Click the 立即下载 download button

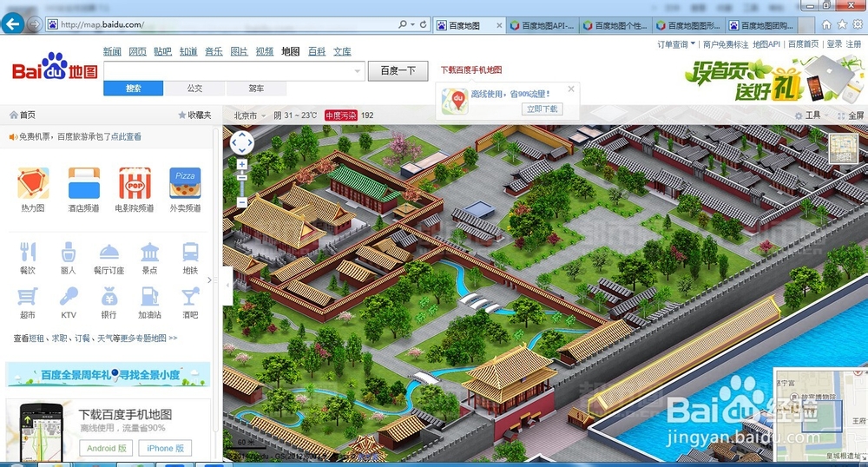(x=542, y=109)
